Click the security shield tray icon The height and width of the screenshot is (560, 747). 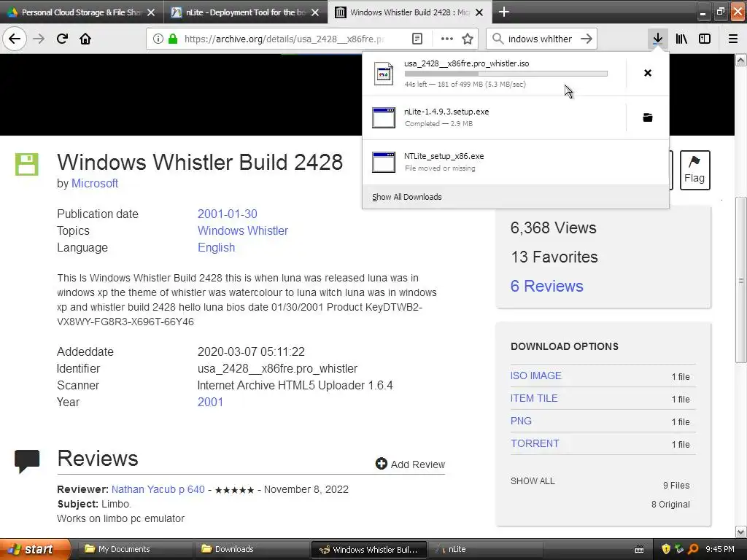(666, 549)
